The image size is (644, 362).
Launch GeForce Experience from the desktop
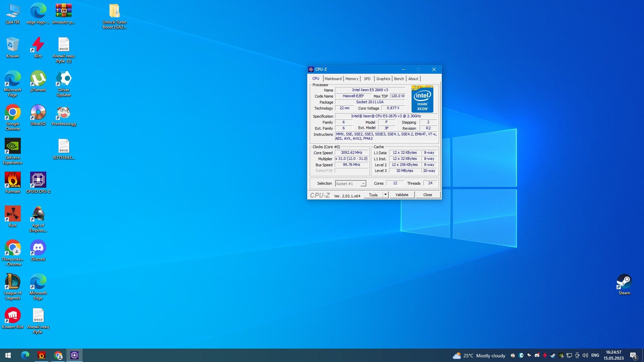(13, 152)
